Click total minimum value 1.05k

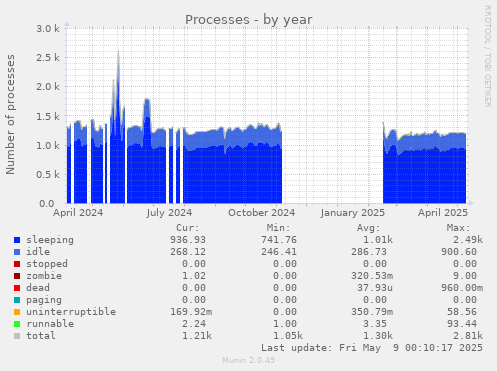point(288,336)
